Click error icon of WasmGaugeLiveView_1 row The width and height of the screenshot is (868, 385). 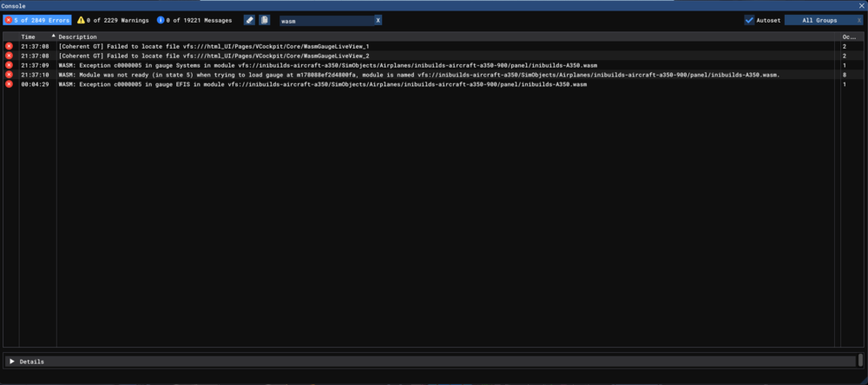pyautogui.click(x=10, y=46)
